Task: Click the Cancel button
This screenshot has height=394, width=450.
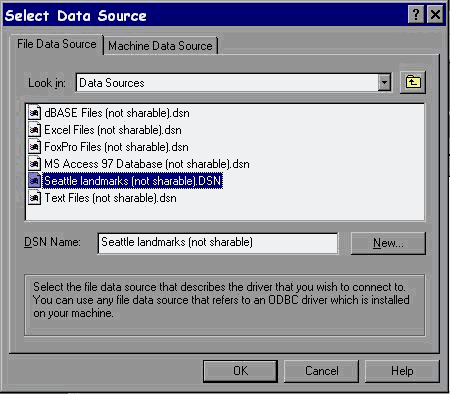Action: tap(321, 371)
